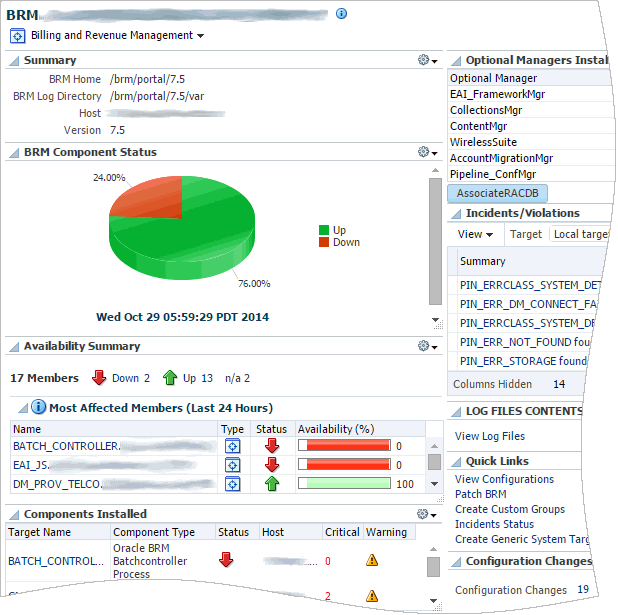618x615 pixels.
Task: Click the information icon beside BRM title
Action: [x=341, y=14]
